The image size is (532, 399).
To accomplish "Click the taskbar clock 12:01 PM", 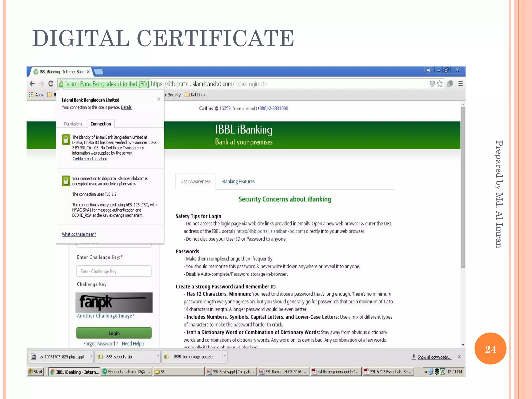I will pyautogui.click(x=455, y=372).
